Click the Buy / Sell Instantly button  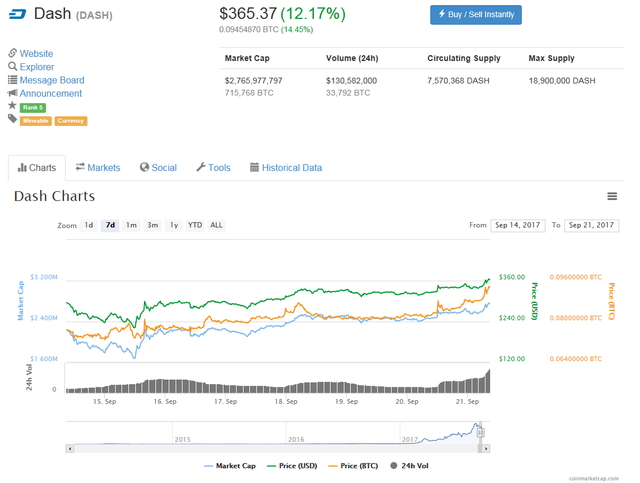coord(476,15)
